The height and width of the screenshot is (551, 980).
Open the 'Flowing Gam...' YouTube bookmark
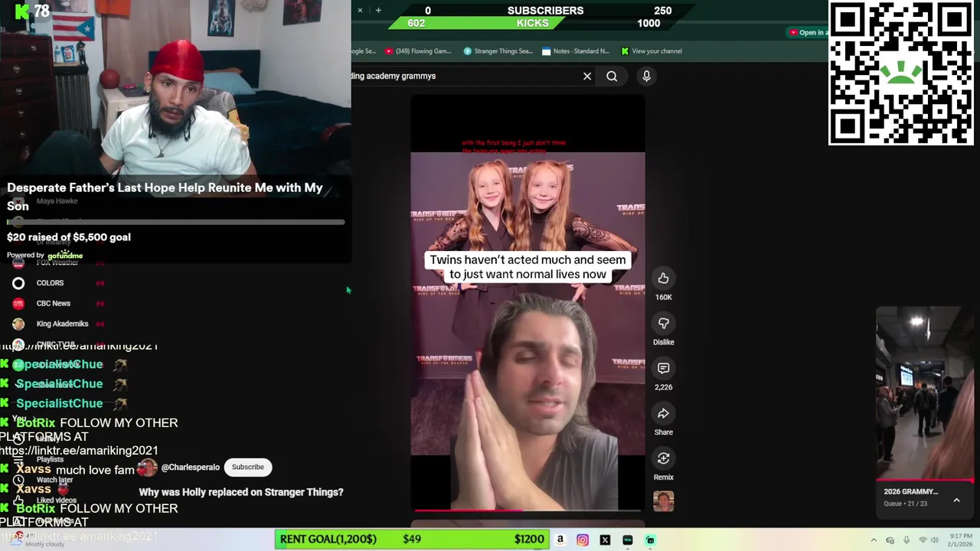(x=418, y=51)
